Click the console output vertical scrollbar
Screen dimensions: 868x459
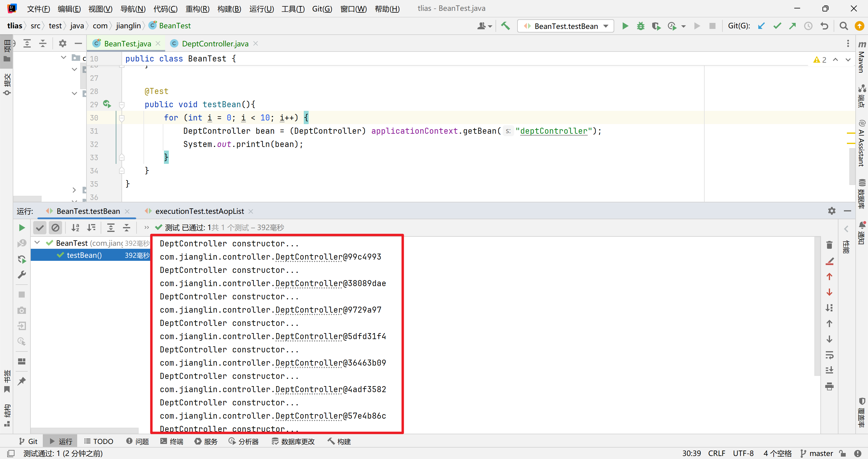point(817,306)
